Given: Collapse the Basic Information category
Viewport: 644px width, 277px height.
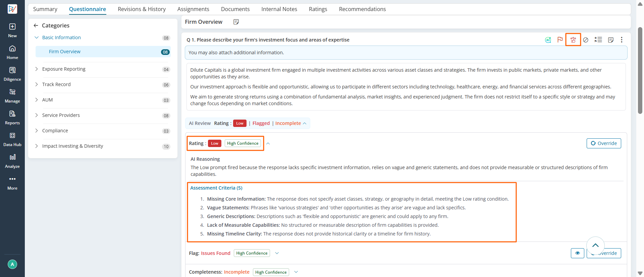Looking at the screenshot, I should coord(37,38).
